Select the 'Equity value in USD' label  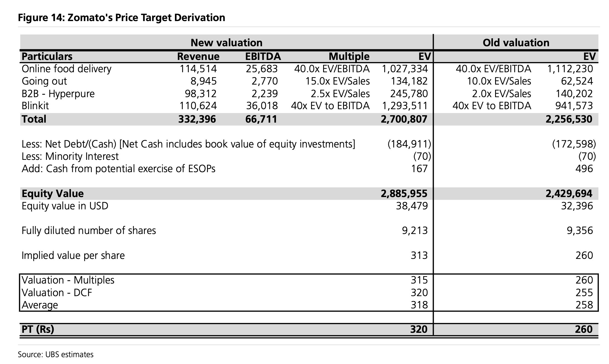tap(65, 206)
